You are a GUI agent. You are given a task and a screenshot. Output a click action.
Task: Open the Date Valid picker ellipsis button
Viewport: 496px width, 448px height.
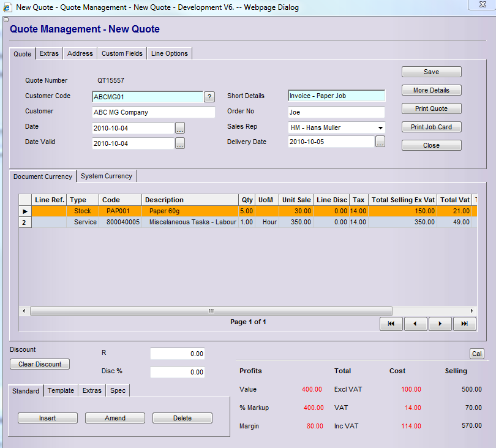[x=180, y=143]
